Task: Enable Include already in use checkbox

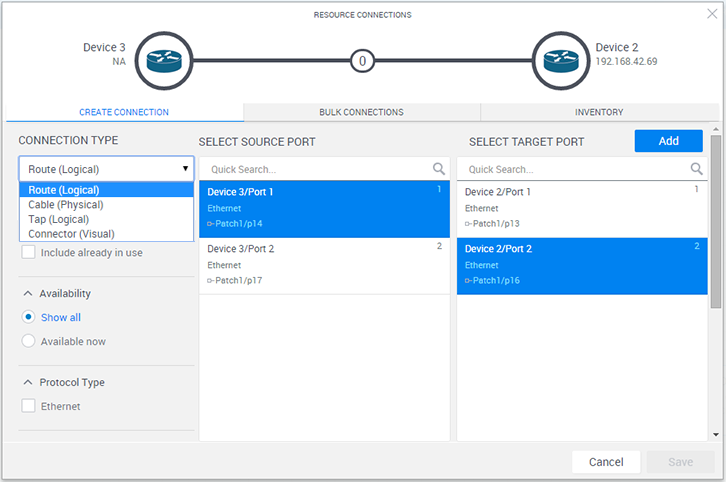Action: [x=29, y=253]
